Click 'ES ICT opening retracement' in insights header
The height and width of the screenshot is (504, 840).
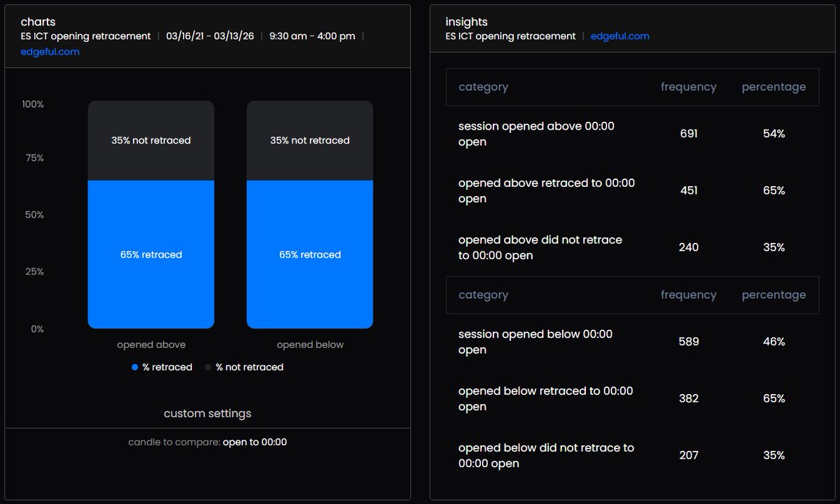click(x=511, y=36)
